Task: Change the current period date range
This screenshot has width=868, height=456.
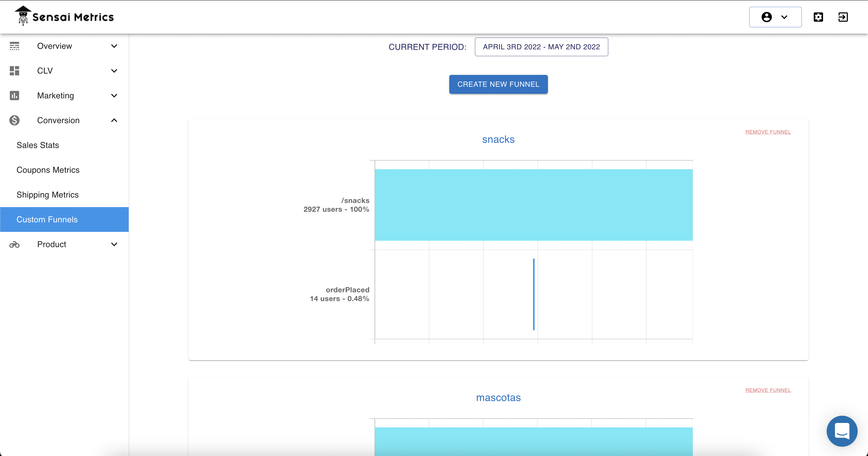Action: pyautogui.click(x=541, y=47)
